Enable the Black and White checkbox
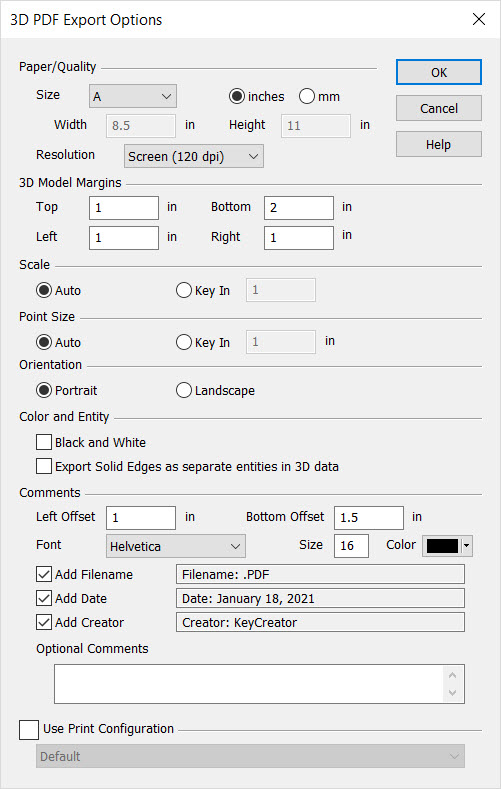501x789 pixels. pos(44,442)
